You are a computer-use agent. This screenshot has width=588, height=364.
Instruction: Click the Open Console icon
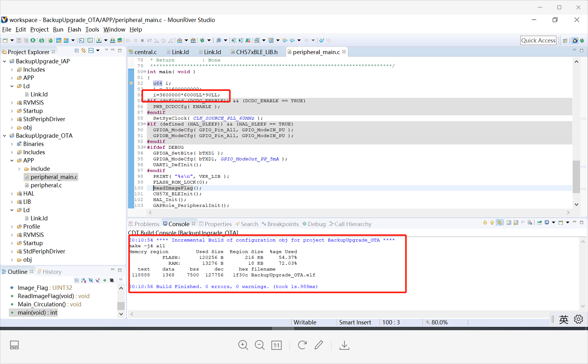point(561,222)
